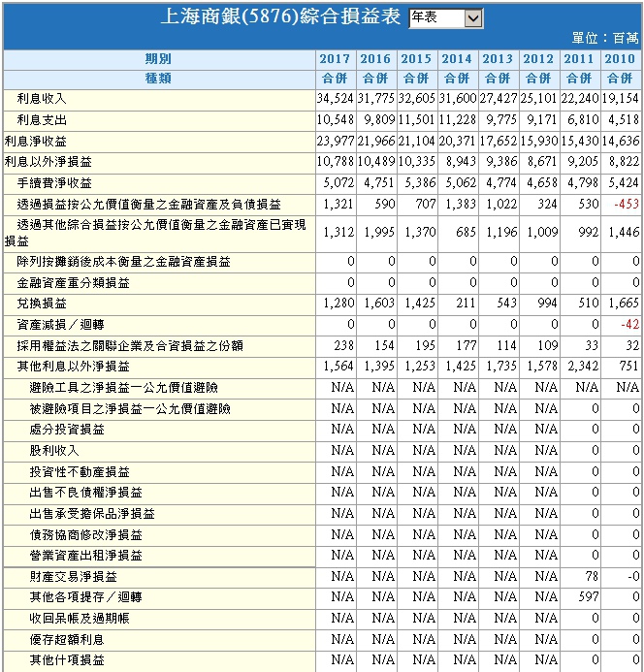Select the 債務協商修改淨損益 row label

[85, 535]
